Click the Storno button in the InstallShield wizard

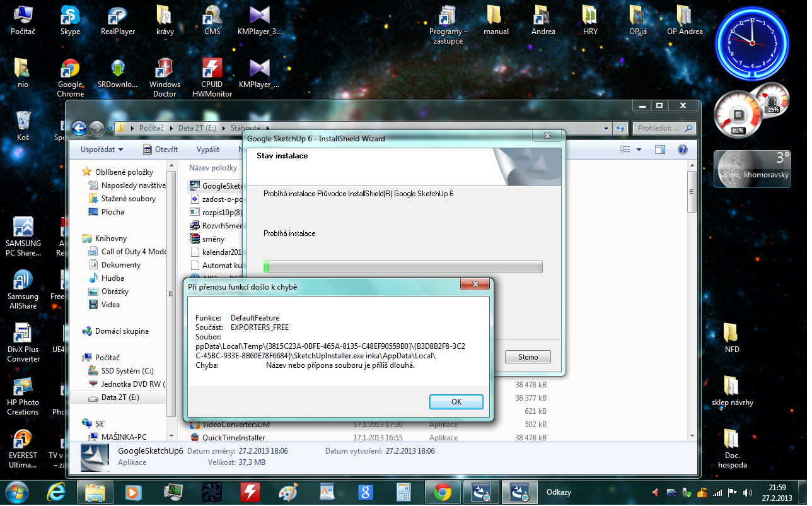point(528,357)
